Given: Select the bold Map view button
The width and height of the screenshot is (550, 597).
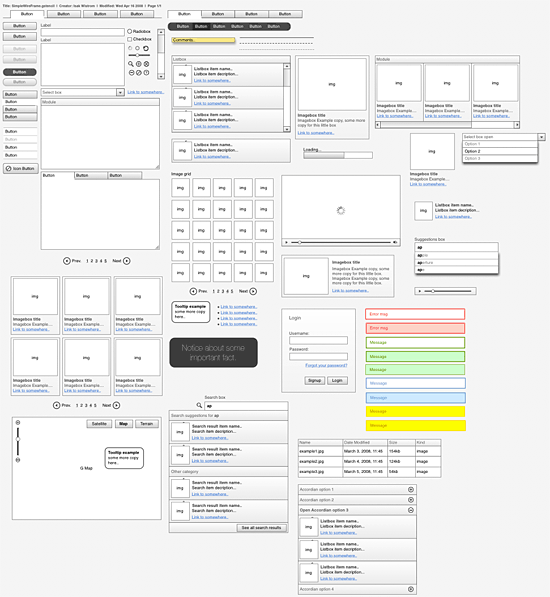Looking at the screenshot, I should [123, 424].
